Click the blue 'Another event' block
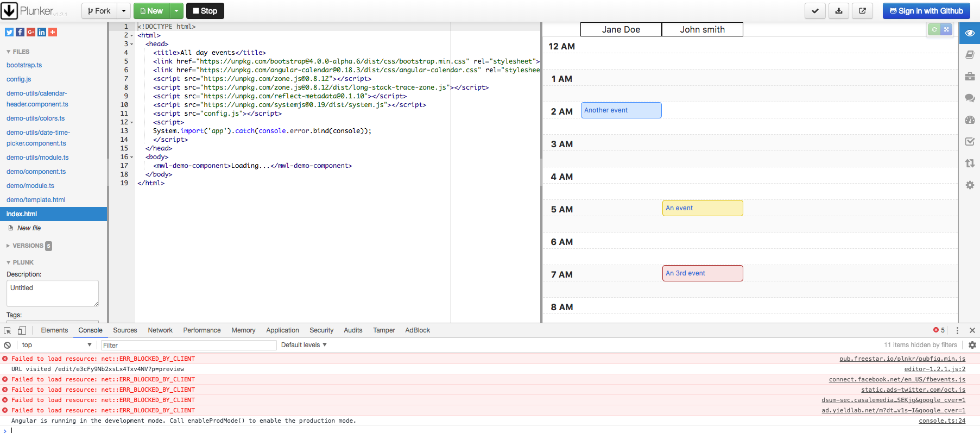Viewport: 980px width, 433px height. (621, 110)
